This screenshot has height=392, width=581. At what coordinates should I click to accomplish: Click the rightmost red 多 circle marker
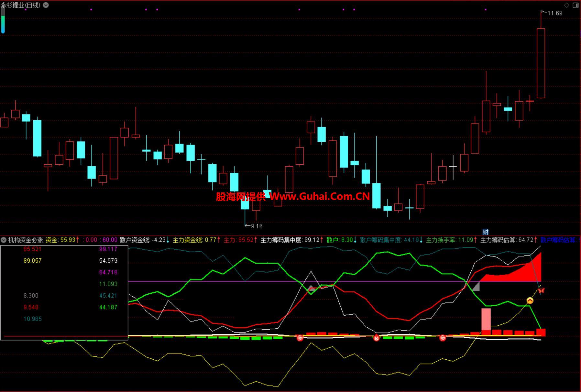pos(443,338)
